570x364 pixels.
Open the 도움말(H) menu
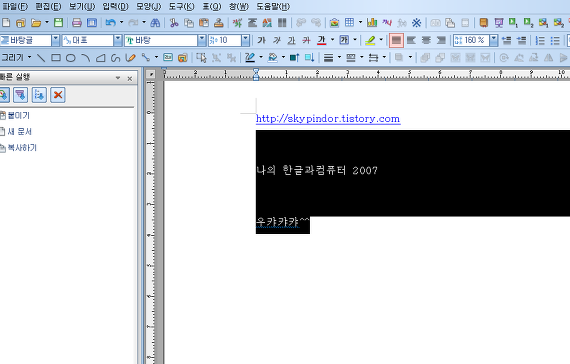[273, 7]
